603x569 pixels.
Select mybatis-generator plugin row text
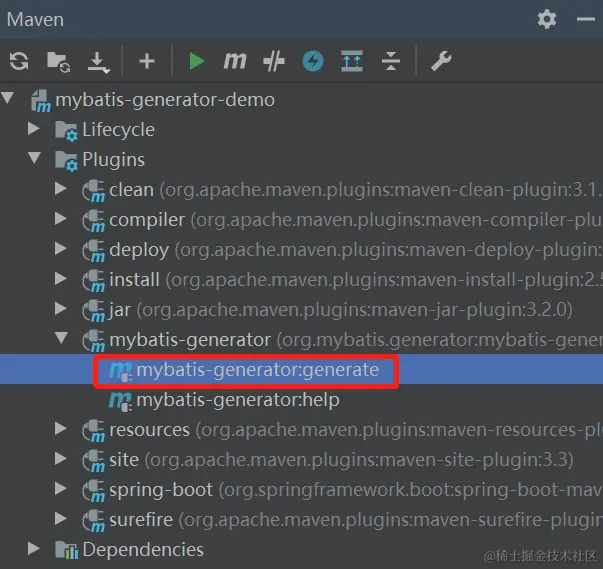356,340
